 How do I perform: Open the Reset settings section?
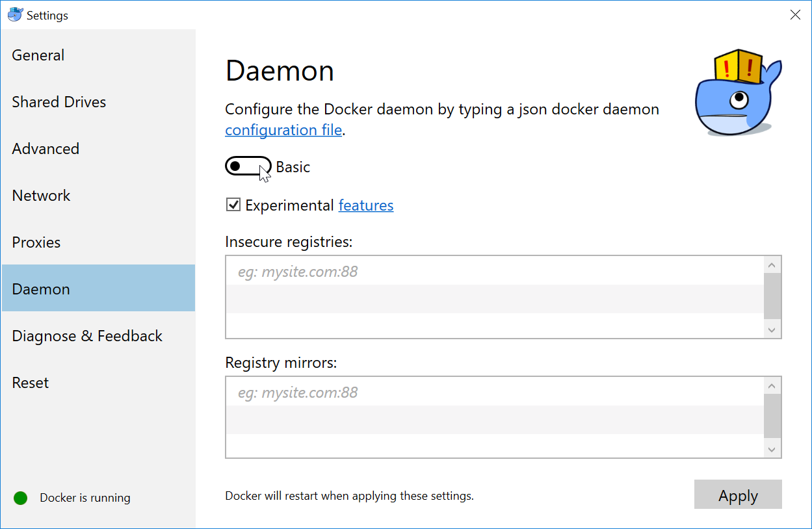coord(30,383)
